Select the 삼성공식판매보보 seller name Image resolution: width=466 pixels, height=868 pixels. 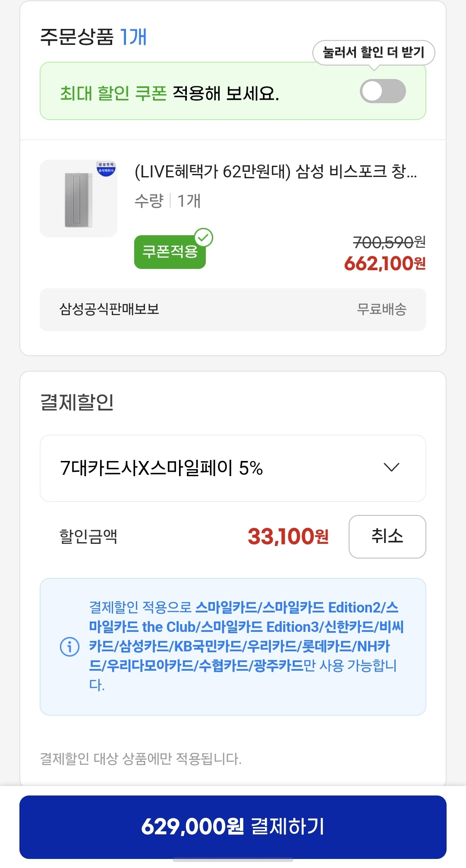pyautogui.click(x=109, y=309)
